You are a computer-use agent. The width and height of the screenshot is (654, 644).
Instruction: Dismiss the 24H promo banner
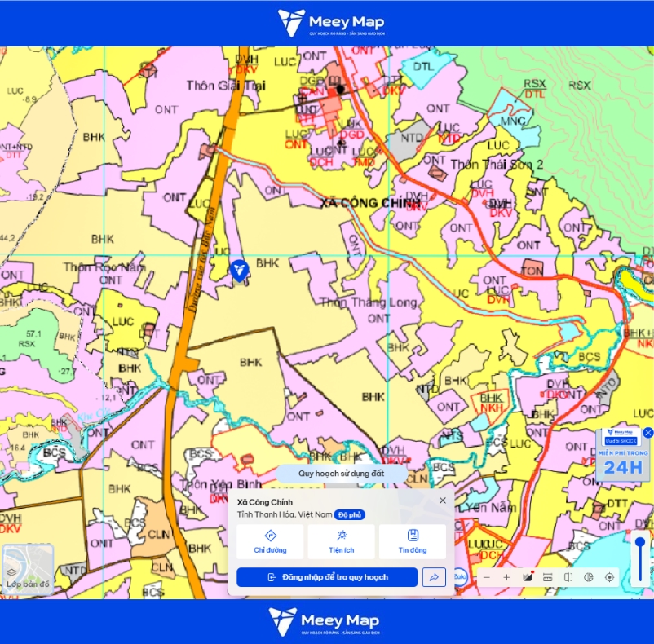point(647,433)
